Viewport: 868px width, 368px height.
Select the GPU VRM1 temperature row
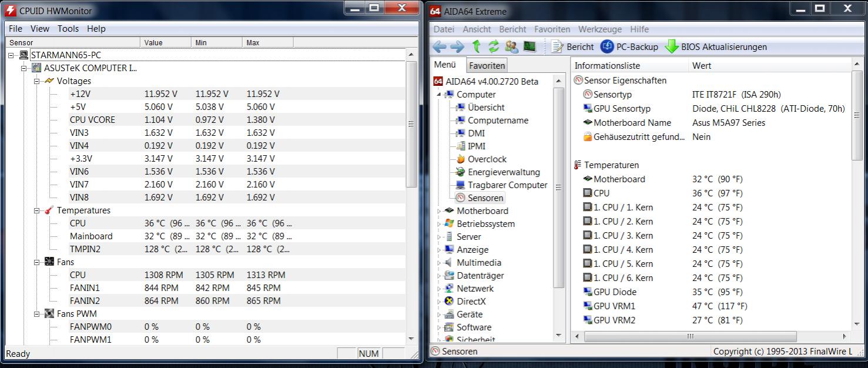711,306
